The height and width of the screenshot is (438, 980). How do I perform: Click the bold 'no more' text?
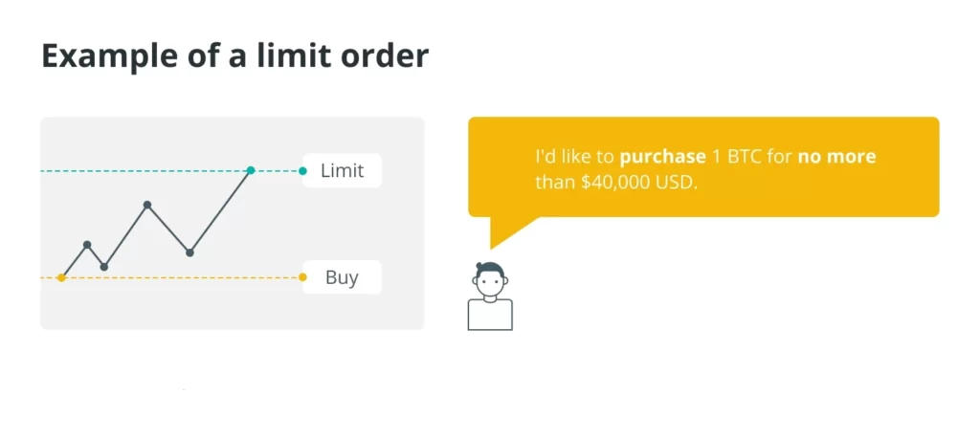pos(836,156)
